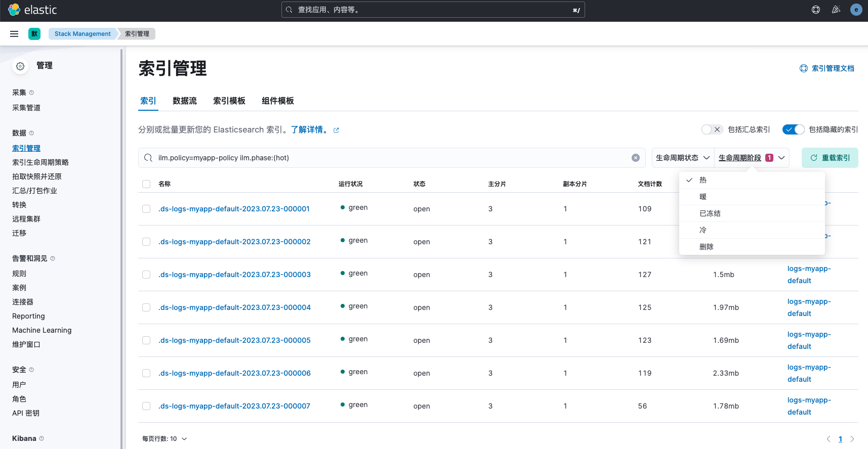Open 采集管道 in sidebar
This screenshot has height=449, width=868.
pos(26,108)
